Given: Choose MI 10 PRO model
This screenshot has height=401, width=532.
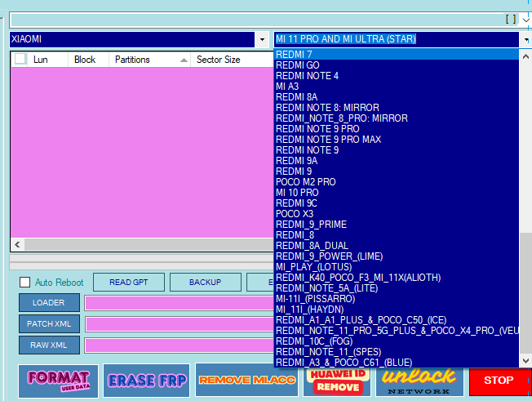Looking at the screenshot, I should coord(397,193).
